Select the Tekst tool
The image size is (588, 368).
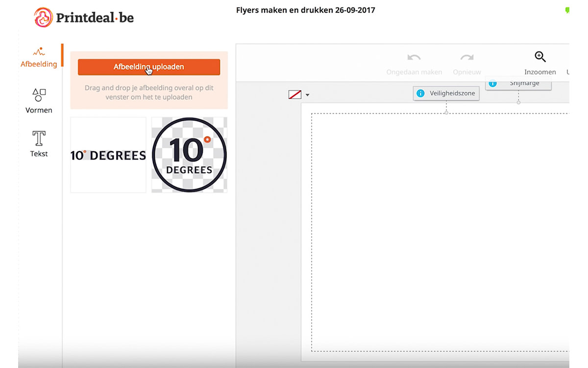click(39, 138)
